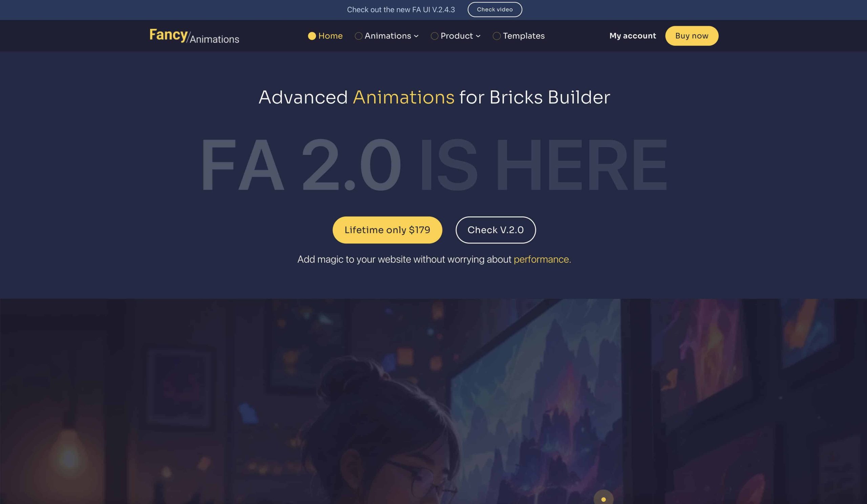
Task: Select the filled yellow dot beside Home
Action: coord(312,36)
